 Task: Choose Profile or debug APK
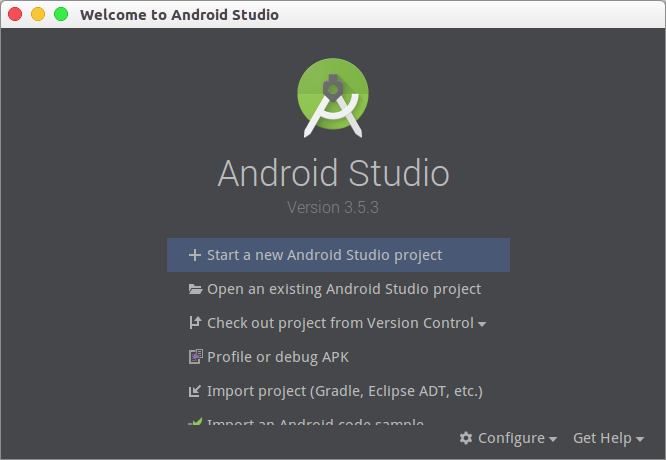click(x=338, y=357)
